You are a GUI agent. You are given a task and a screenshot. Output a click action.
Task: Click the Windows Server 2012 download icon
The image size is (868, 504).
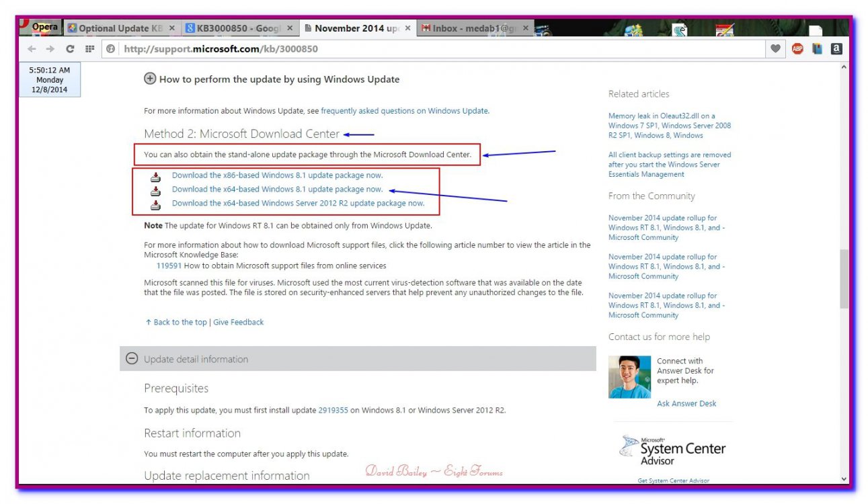click(x=155, y=205)
